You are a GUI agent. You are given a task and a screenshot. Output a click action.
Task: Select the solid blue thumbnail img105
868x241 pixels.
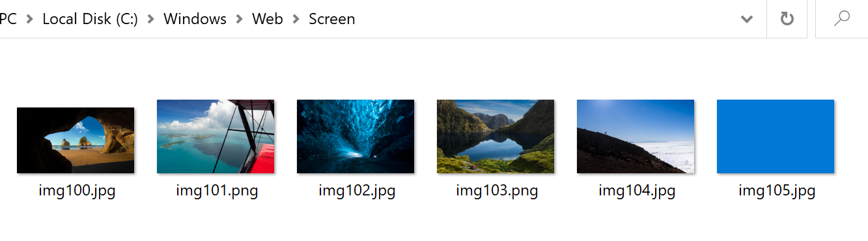[x=776, y=136]
